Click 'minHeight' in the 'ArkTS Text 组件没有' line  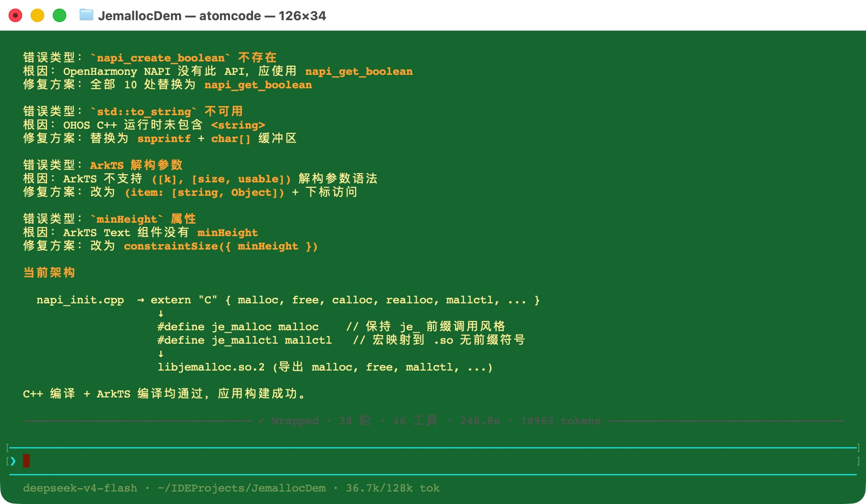tap(228, 232)
